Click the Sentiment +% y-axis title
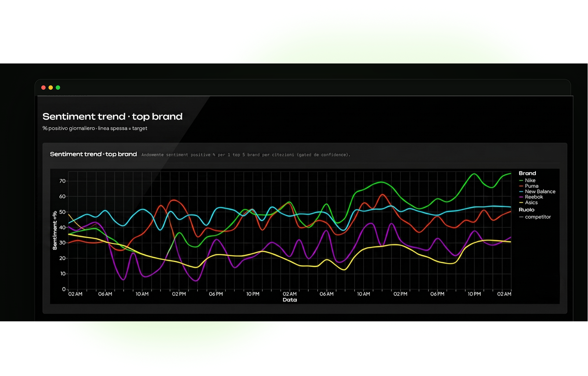Viewport: 588px width, 376px height. tap(55, 230)
